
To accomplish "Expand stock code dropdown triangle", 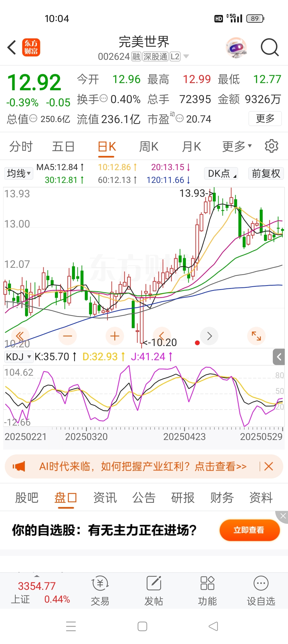I will tap(186, 56).
